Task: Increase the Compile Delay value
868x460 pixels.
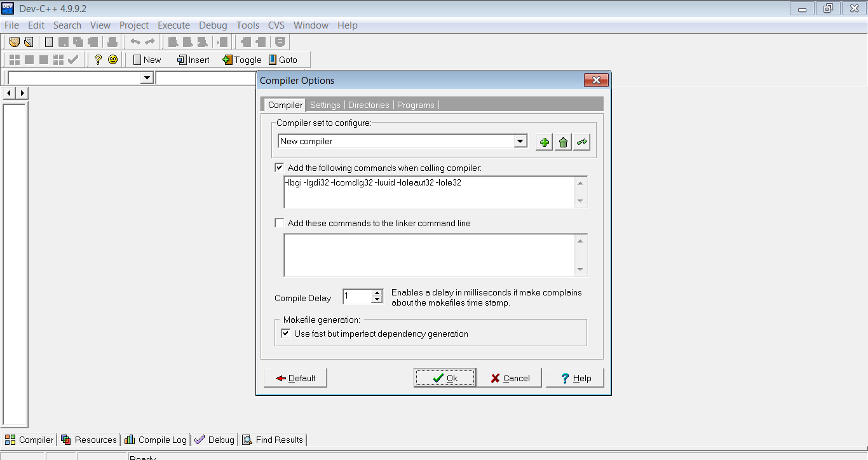Action: click(x=377, y=293)
